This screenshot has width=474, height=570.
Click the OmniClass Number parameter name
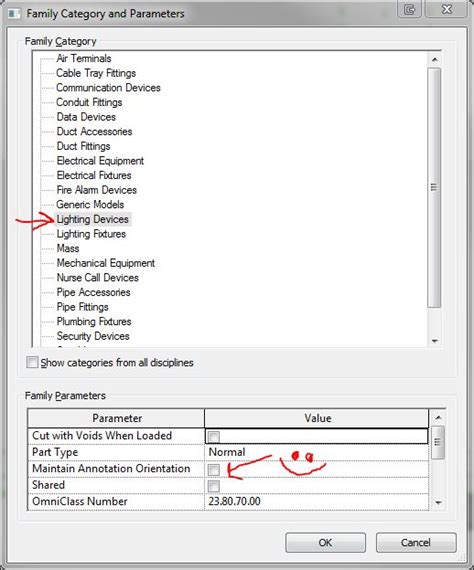point(80,502)
